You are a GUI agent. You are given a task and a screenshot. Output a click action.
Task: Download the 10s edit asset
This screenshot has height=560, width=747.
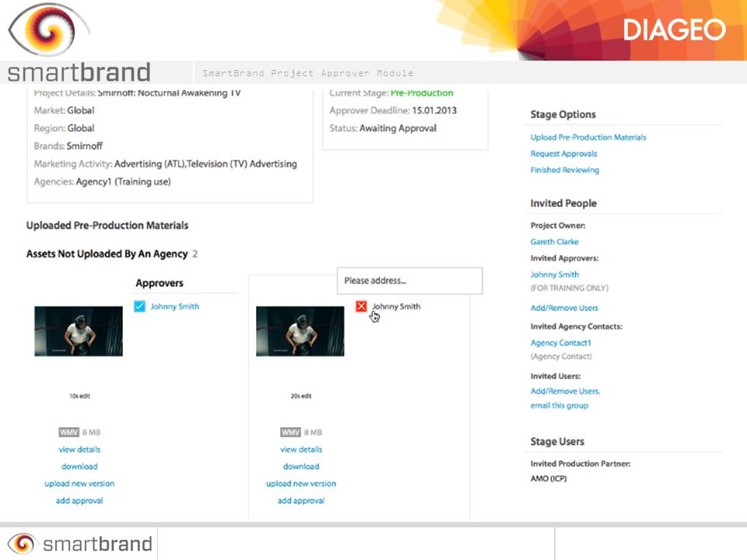click(79, 466)
